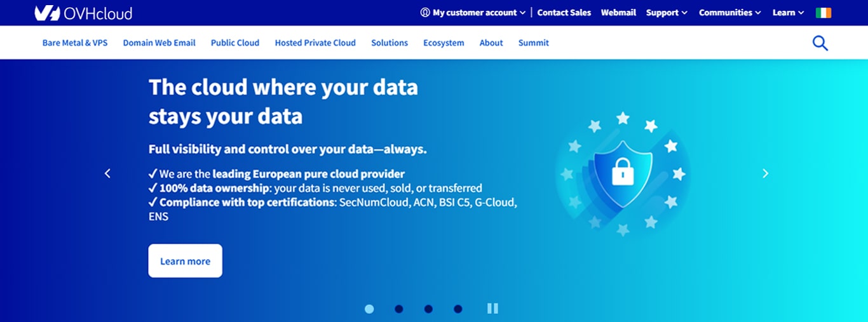Select the Irish flag country icon
Screen dimensions: 868x322
click(x=824, y=13)
